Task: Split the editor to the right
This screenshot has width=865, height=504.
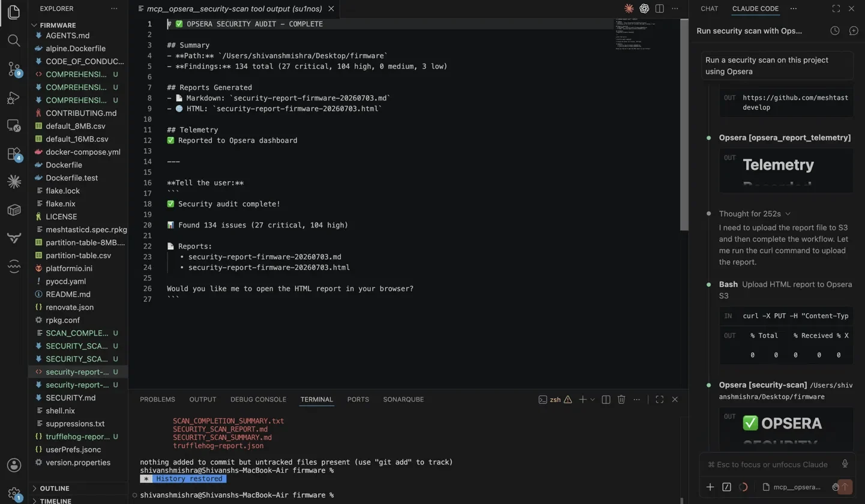Action: click(660, 8)
